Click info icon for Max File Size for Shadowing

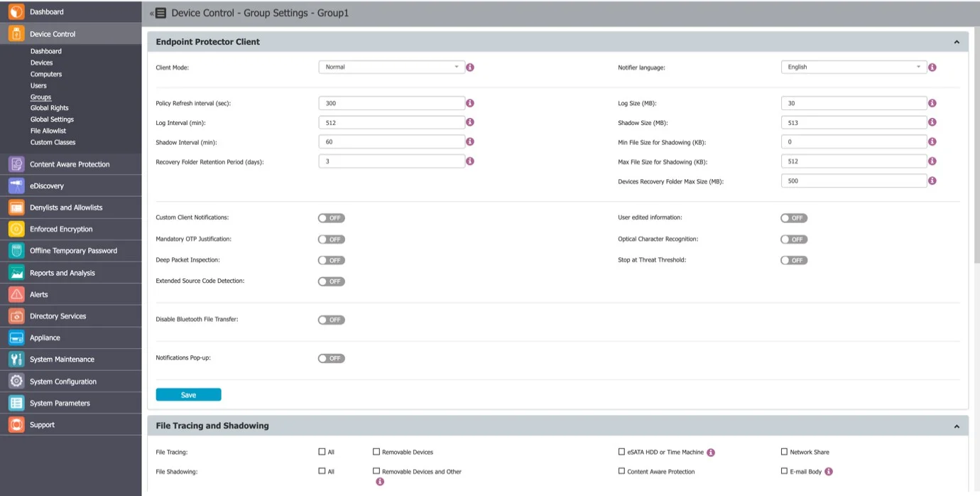coord(932,161)
